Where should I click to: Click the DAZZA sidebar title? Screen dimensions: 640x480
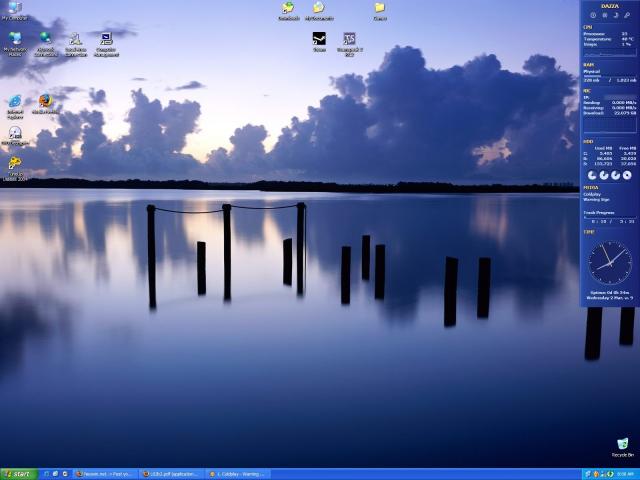point(610,6)
